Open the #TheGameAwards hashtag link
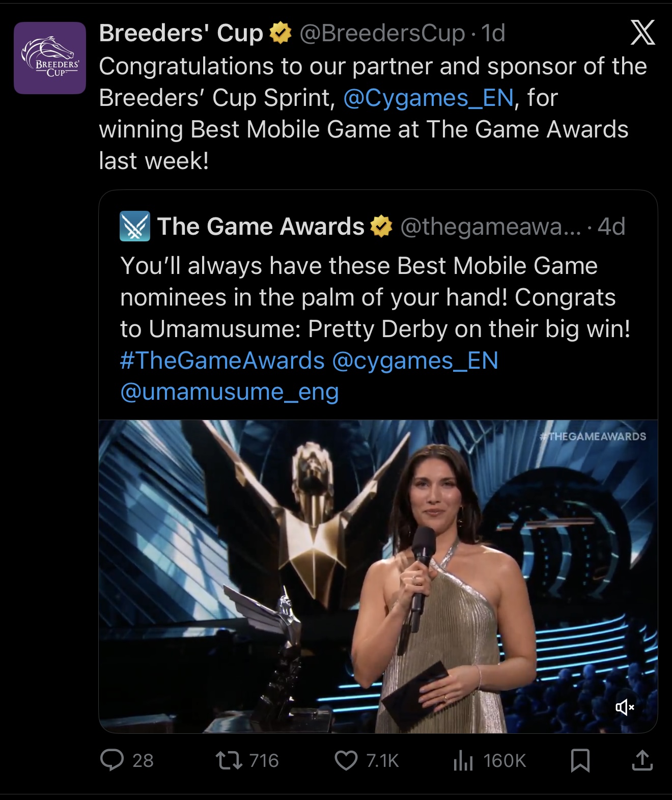The height and width of the screenshot is (800, 672). click(x=222, y=361)
